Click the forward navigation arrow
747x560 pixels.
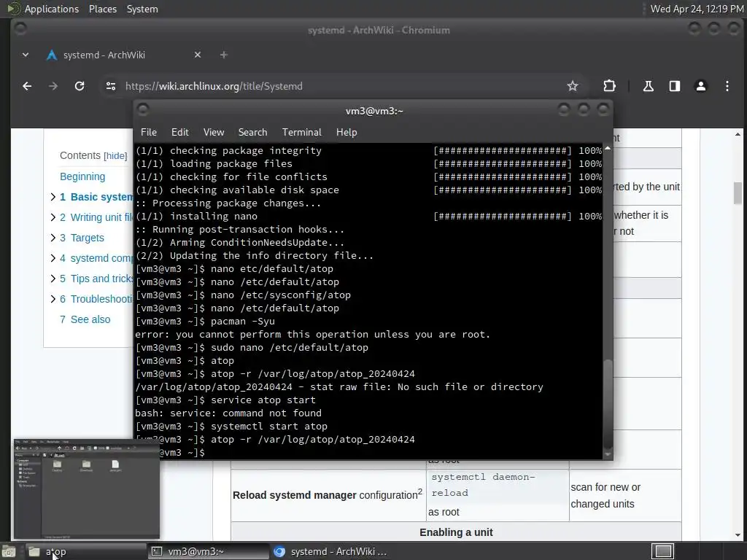(x=53, y=86)
